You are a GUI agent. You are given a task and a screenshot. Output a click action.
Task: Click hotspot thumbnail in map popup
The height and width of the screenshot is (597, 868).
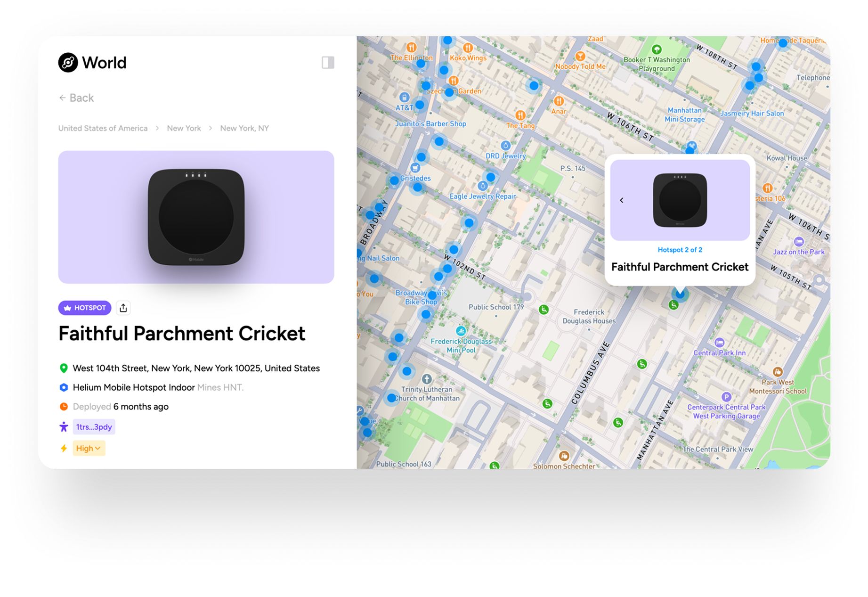[x=680, y=200]
